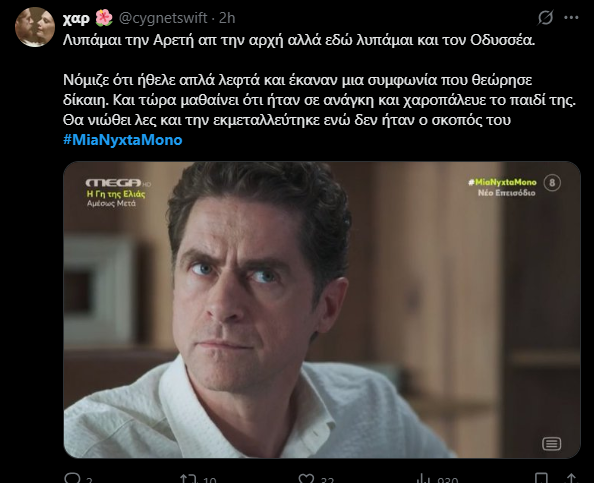The height and width of the screenshot is (483, 594).
Task: Click the tweet text about Οδυσσέα
Action: click(x=299, y=40)
